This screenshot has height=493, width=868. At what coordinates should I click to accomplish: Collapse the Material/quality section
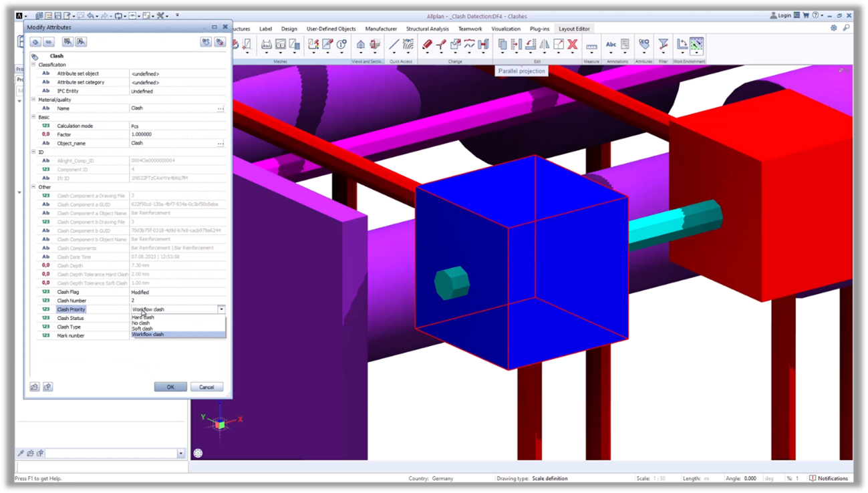[33, 100]
